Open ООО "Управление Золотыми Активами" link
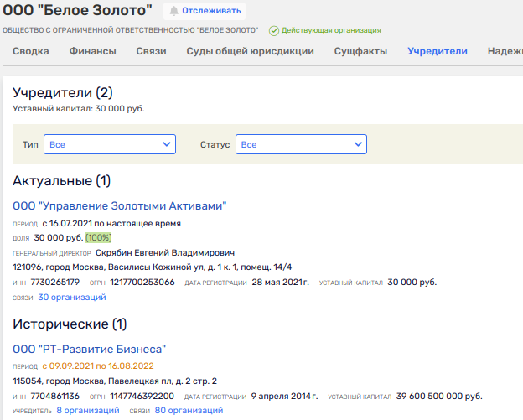The width and height of the screenshot is (523, 420). pyautogui.click(x=119, y=206)
